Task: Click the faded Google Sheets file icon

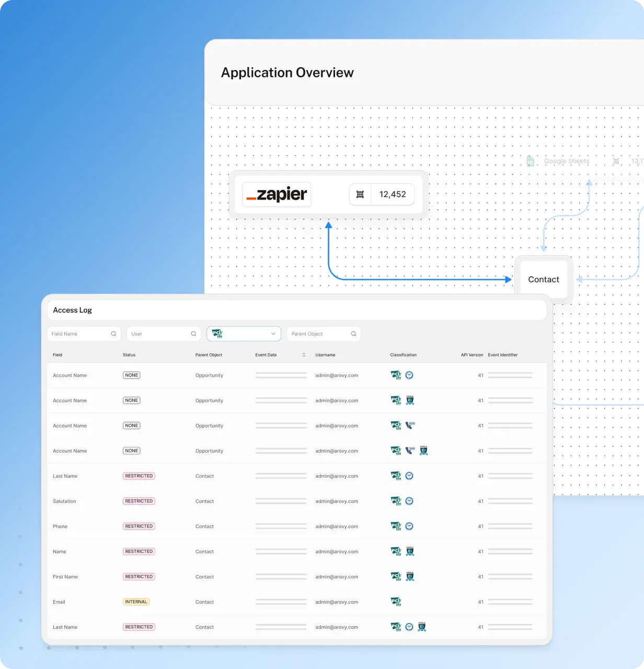Action: 530,161
